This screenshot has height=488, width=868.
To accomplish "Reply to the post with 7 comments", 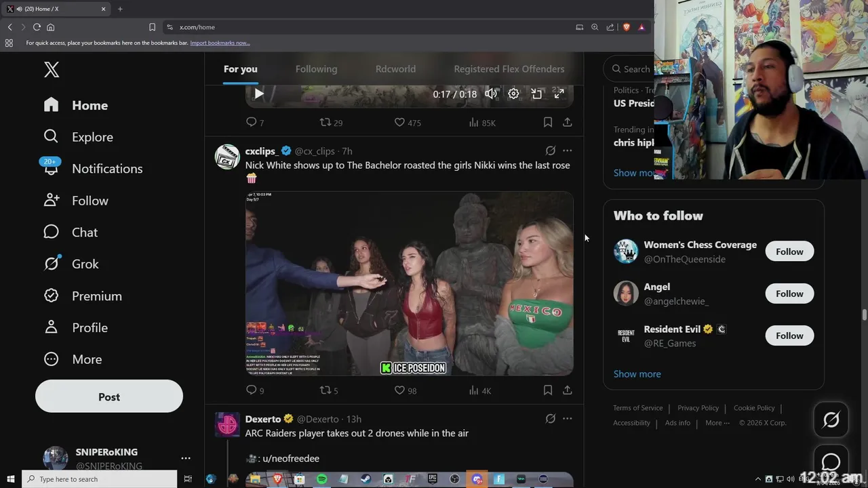I will coord(255,123).
